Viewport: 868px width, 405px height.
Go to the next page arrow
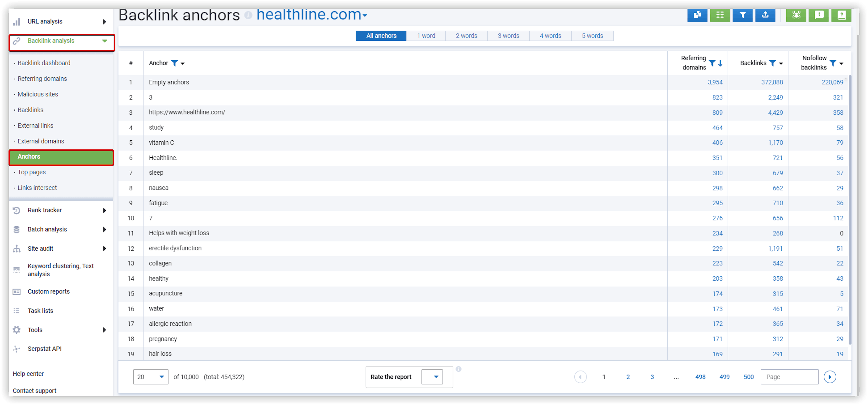point(830,377)
